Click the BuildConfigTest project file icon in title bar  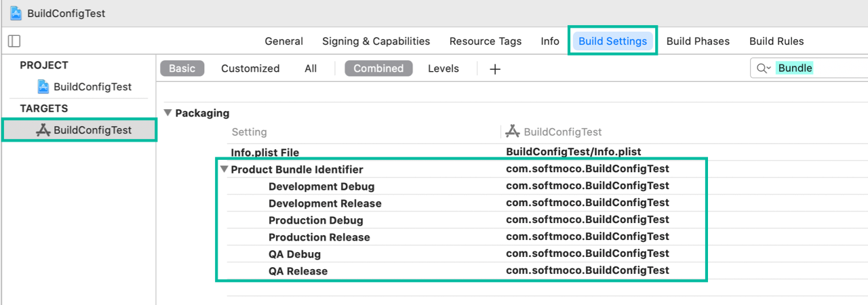16,13
